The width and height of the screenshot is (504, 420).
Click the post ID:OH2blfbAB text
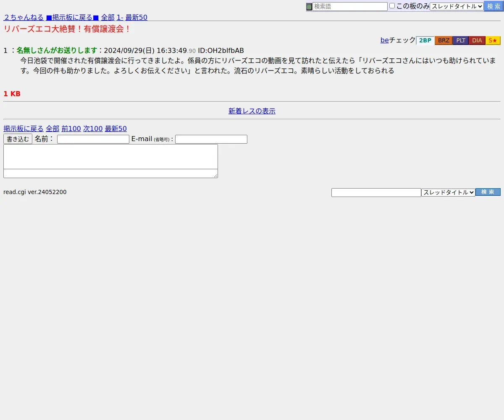(221, 50)
